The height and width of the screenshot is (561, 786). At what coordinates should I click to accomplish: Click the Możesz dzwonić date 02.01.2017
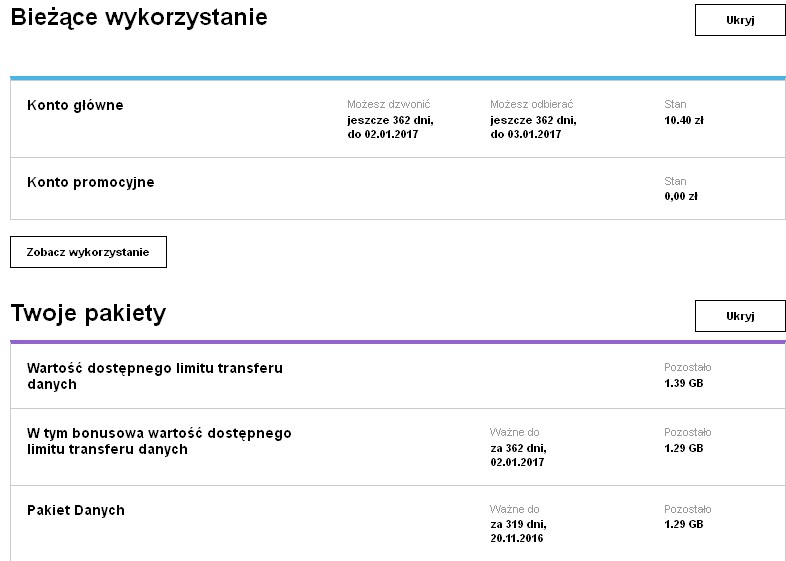(x=382, y=134)
